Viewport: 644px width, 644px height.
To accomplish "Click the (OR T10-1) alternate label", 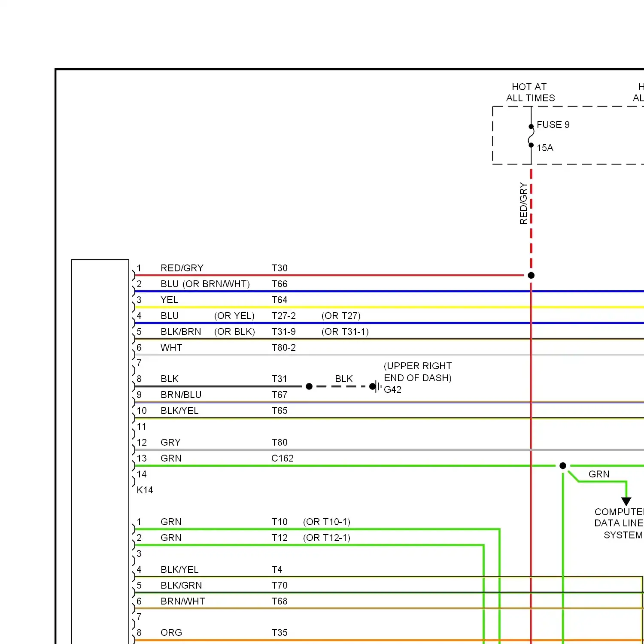I will click(327, 522).
